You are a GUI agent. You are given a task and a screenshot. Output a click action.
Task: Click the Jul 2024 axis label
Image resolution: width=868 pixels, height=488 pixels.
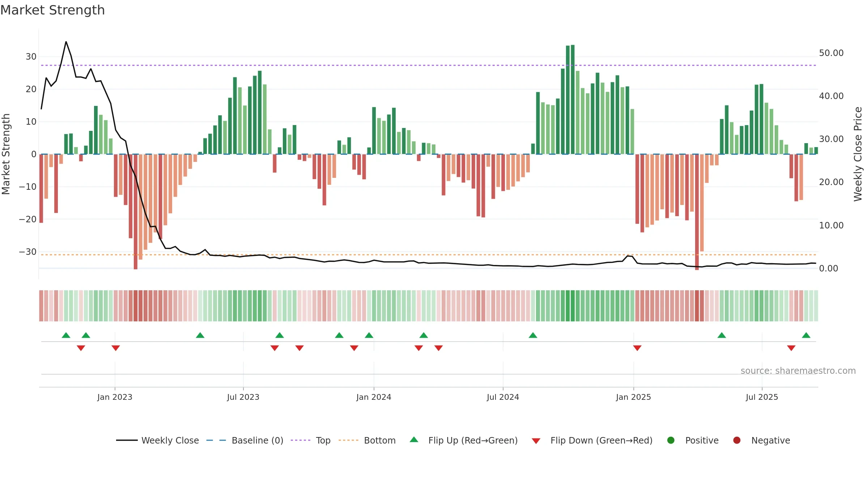503,397
